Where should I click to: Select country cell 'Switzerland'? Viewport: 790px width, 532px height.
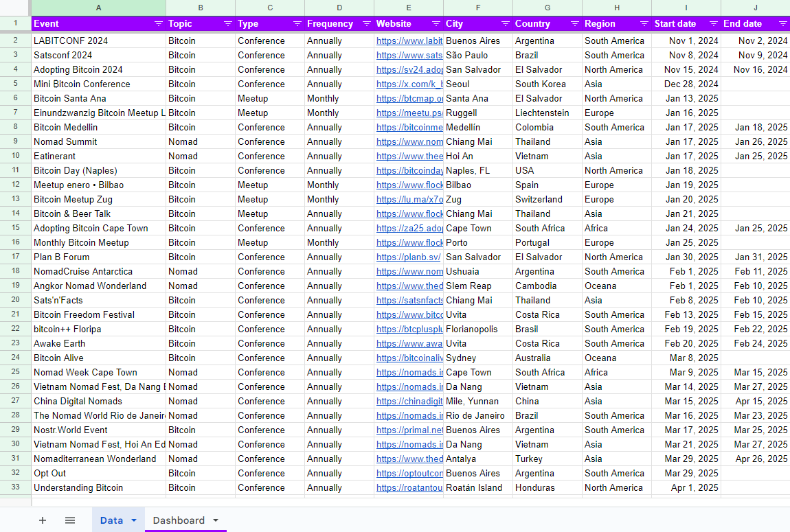pos(547,199)
